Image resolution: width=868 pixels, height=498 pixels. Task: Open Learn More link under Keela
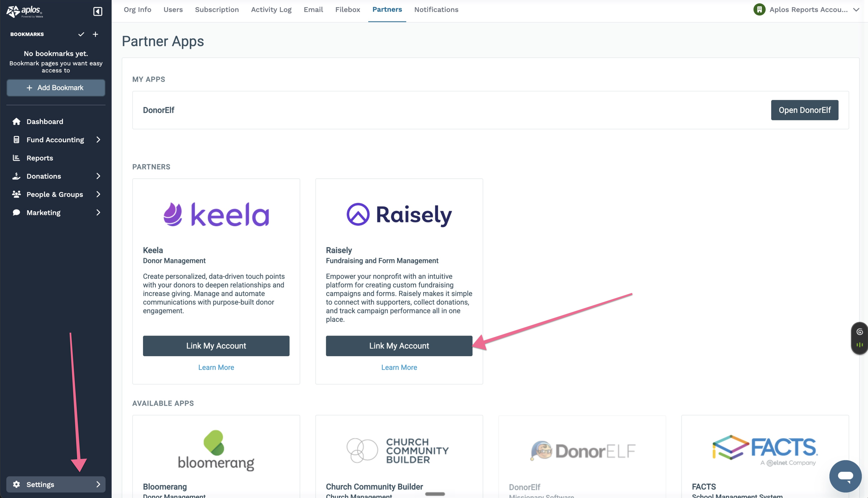(216, 367)
